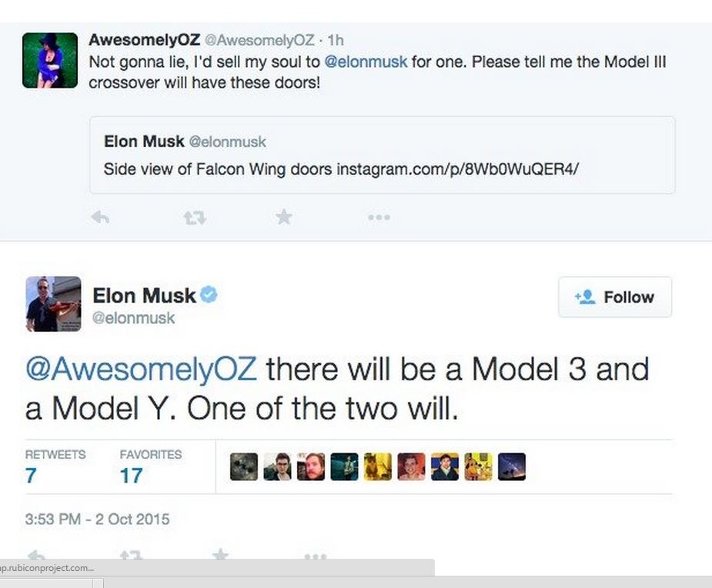The width and height of the screenshot is (712, 588).
Task: Open last avatar in favoriters row
Action: pos(512,466)
